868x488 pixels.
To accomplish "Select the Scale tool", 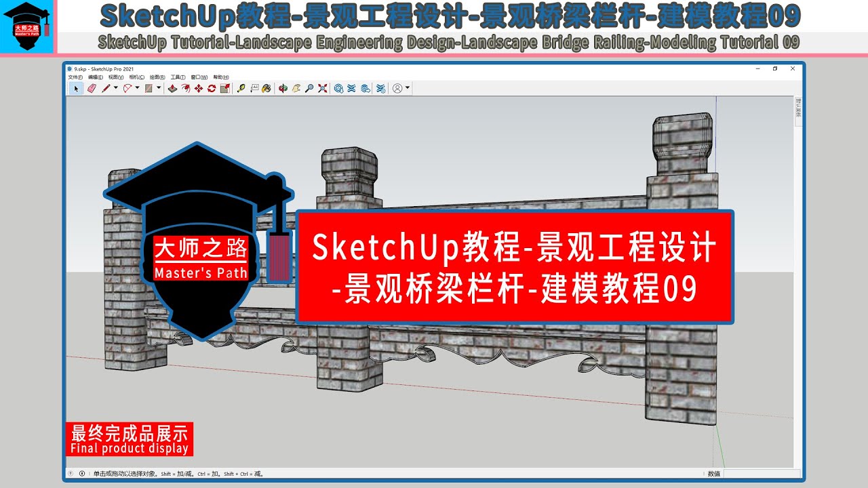I will click(x=225, y=88).
